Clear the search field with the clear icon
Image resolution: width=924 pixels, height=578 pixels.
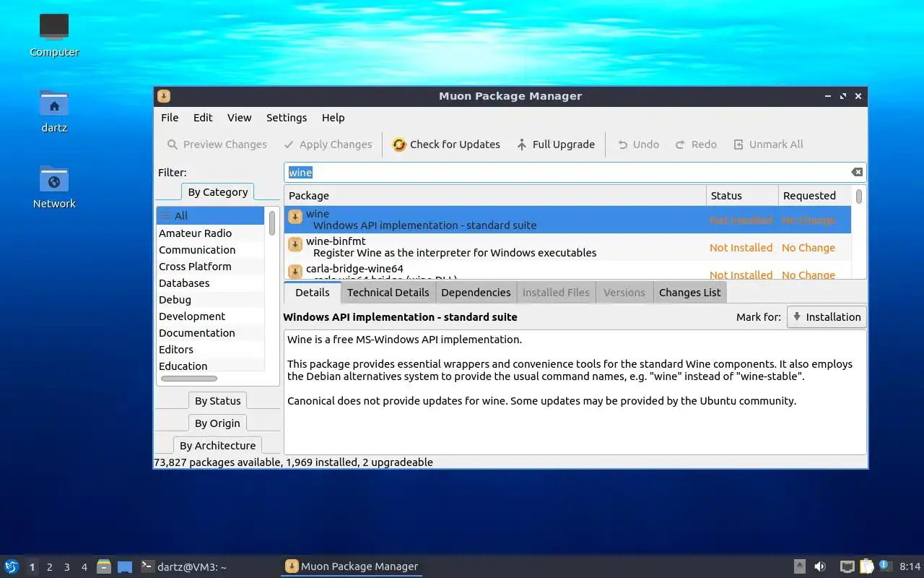tap(856, 172)
